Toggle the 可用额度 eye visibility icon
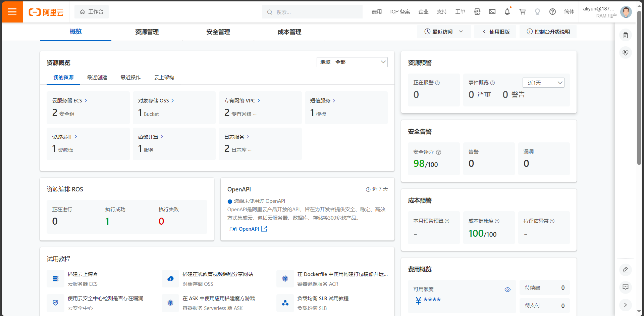The width and height of the screenshot is (644, 316). 507,289
